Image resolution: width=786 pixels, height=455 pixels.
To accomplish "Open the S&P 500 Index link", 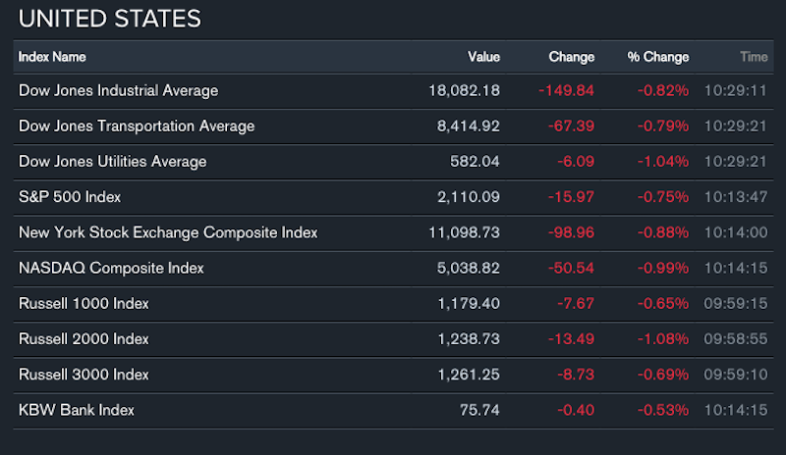I will pos(70,197).
